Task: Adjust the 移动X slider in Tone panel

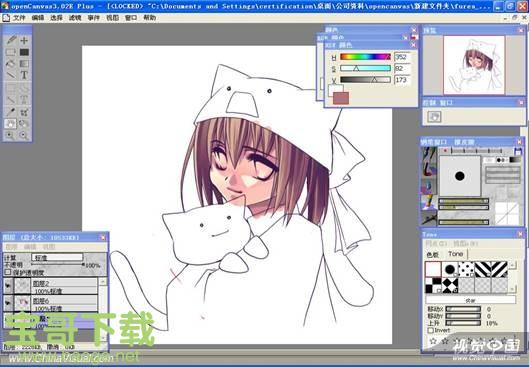Action: click(463, 309)
